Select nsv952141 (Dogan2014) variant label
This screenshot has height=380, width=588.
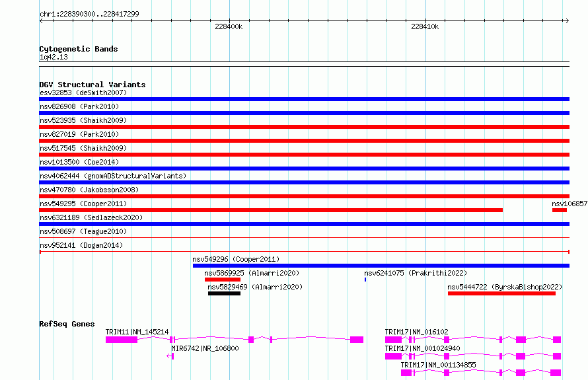(x=81, y=245)
